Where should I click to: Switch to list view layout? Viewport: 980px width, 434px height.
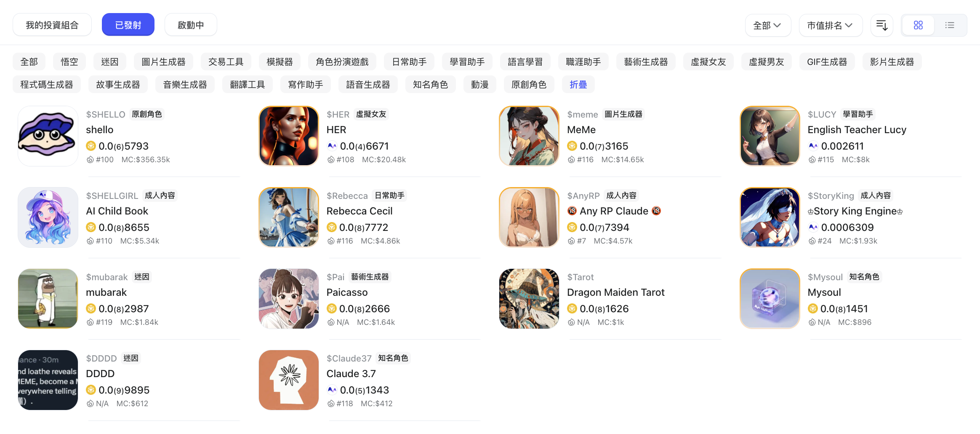950,25
